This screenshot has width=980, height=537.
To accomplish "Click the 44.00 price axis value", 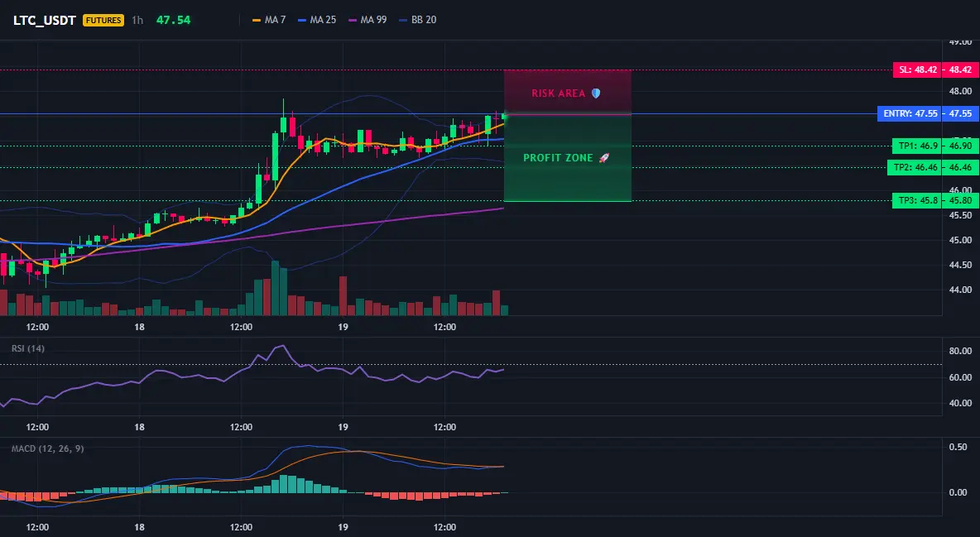I will (961, 290).
